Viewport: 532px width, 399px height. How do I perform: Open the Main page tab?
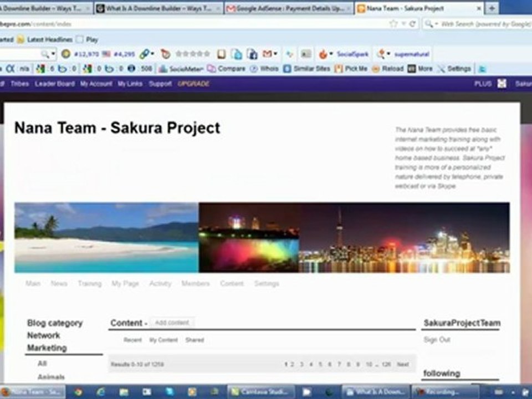pos(33,284)
